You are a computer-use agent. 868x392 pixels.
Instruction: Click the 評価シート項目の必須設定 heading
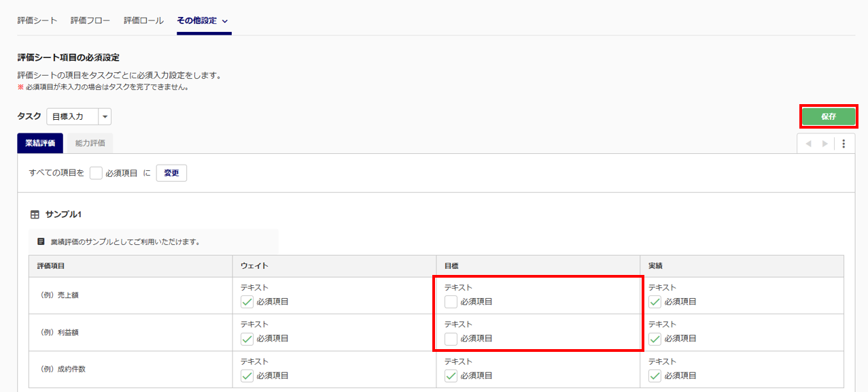69,58
